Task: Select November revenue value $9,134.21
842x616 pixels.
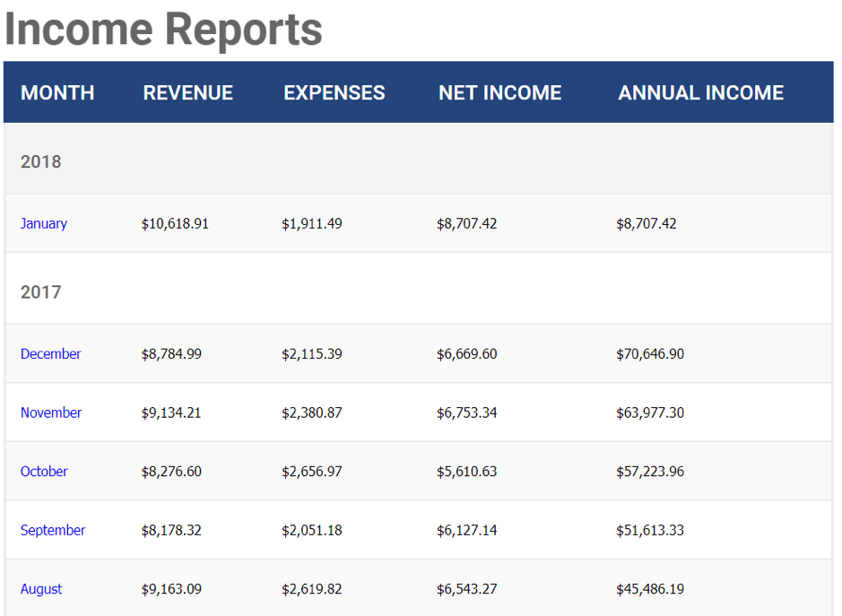Action: (x=171, y=412)
